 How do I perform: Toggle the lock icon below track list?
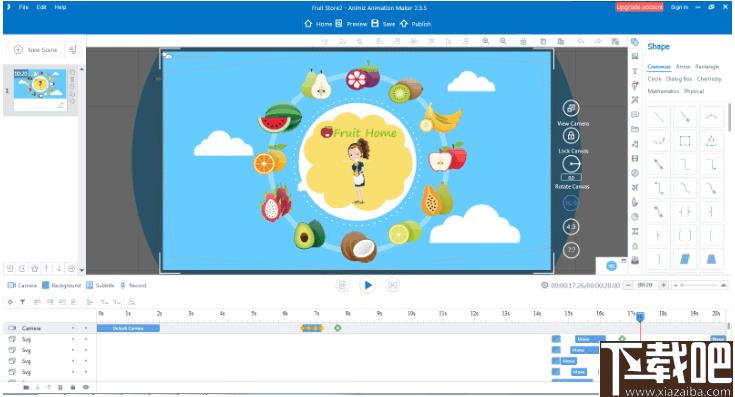(73, 387)
